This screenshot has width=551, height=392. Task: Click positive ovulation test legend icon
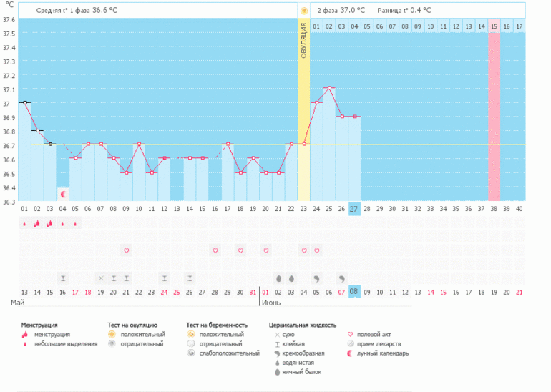point(111,334)
